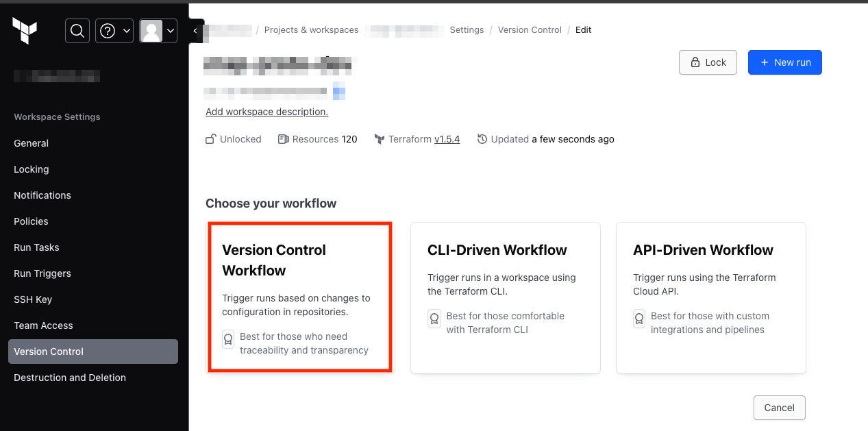Select the CLI-Driven Workflow card
Image resolution: width=868 pixels, height=431 pixels.
(505, 297)
